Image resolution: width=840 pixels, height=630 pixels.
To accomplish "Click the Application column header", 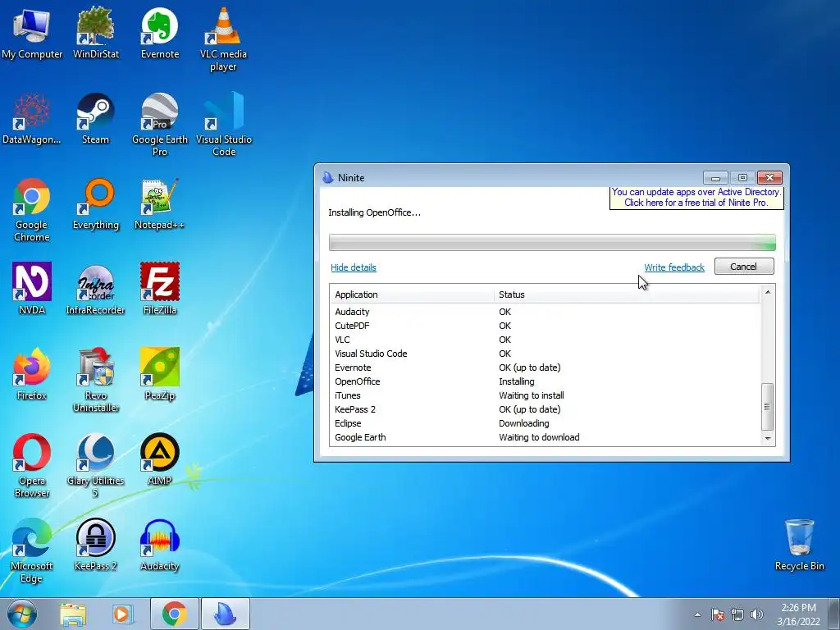I will 412,294.
